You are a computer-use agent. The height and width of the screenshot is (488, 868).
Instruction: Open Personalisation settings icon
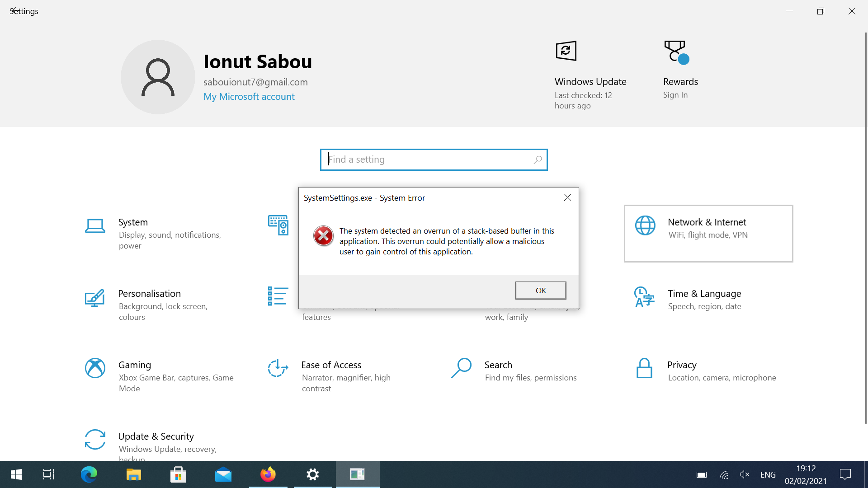[x=95, y=298]
